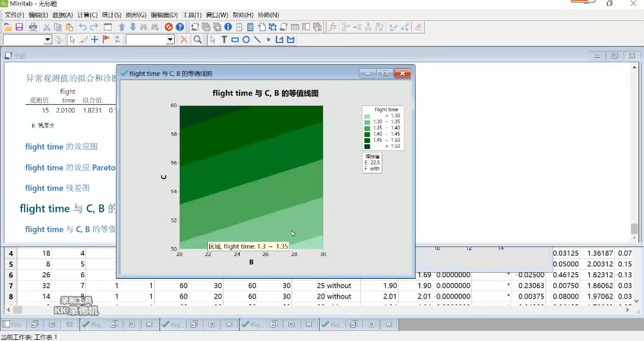The width and height of the screenshot is (644, 341).
Task: Click the Cancel red circle icon
Action: 168,27
